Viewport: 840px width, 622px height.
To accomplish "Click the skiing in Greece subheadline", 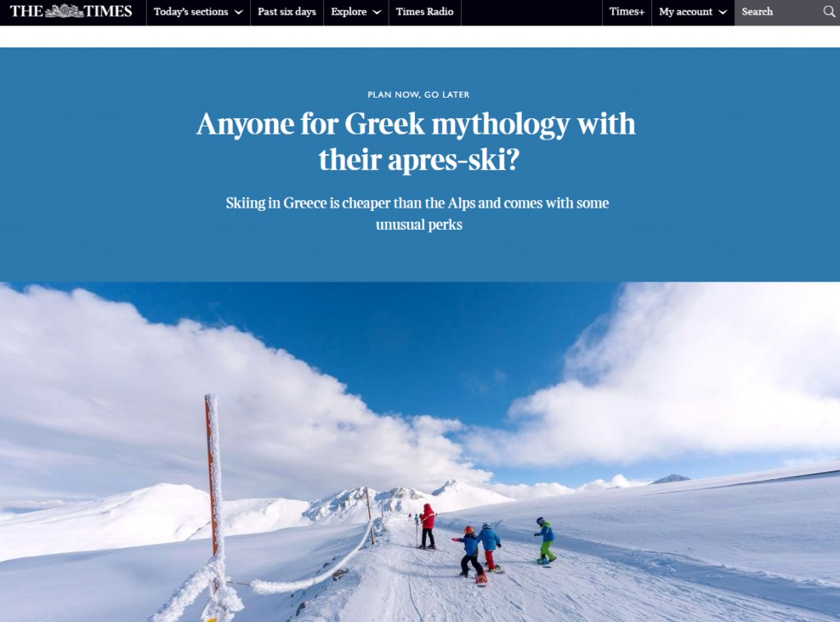I will [418, 214].
